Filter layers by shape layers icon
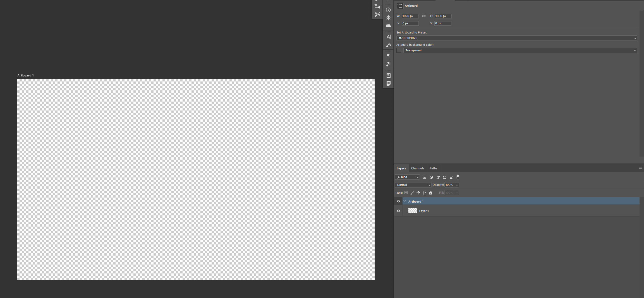 [x=445, y=177]
